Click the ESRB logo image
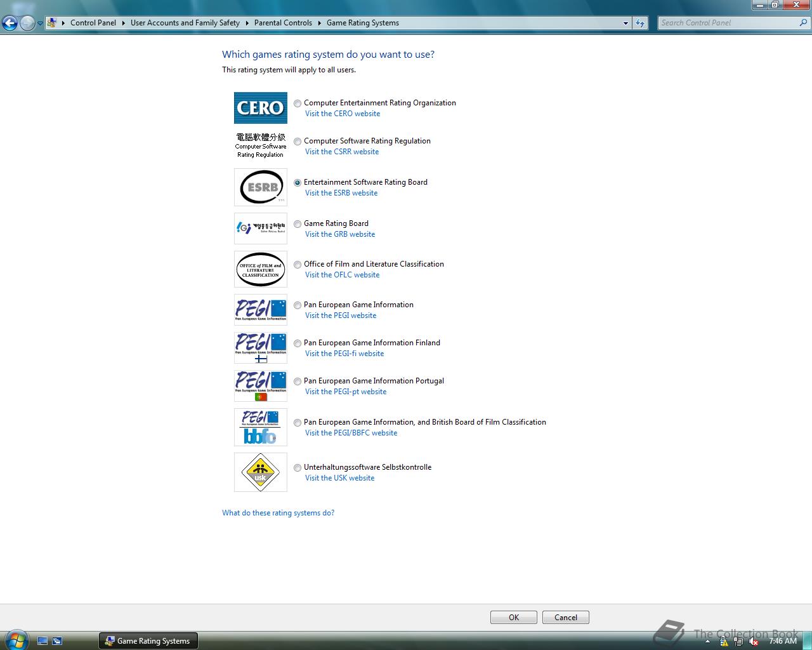Image resolution: width=812 pixels, height=650 pixels. pyautogui.click(x=260, y=187)
